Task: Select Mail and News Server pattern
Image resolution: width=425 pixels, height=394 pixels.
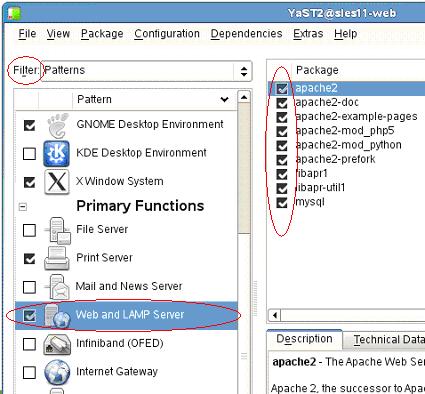Action: click(x=127, y=287)
